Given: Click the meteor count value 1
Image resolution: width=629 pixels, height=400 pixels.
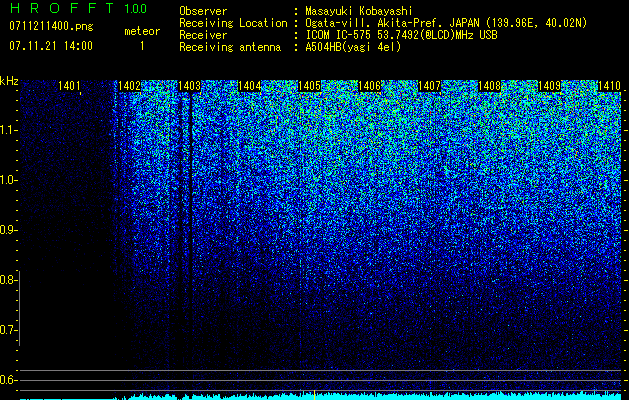Looking at the screenshot, I should coord(142,46).
